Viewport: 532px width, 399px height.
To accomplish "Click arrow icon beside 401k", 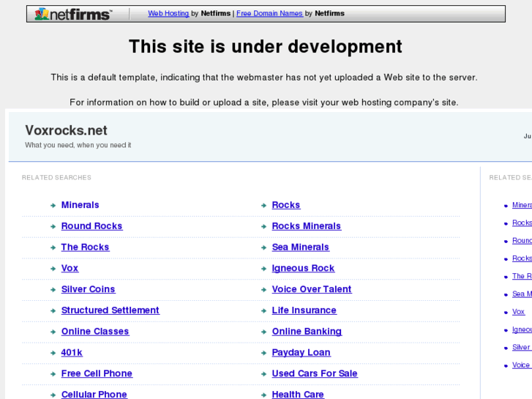I will [53, 353].
